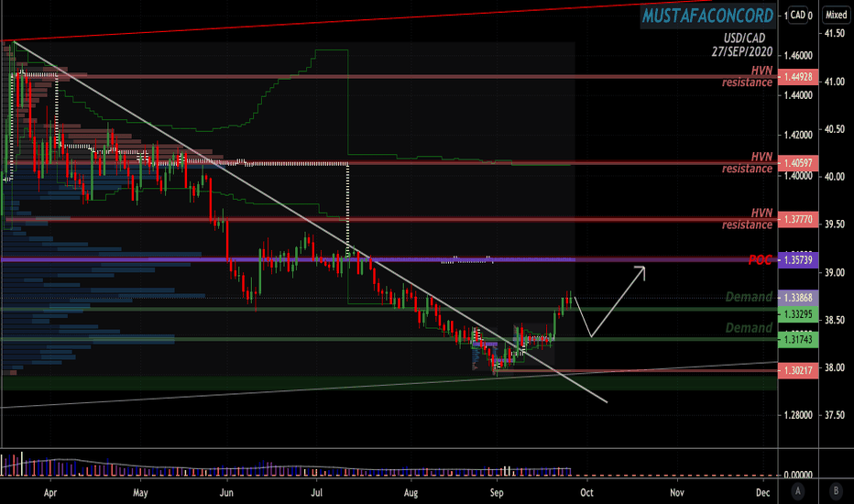Toggle the B scale button
854x504 pixels.
836,491
